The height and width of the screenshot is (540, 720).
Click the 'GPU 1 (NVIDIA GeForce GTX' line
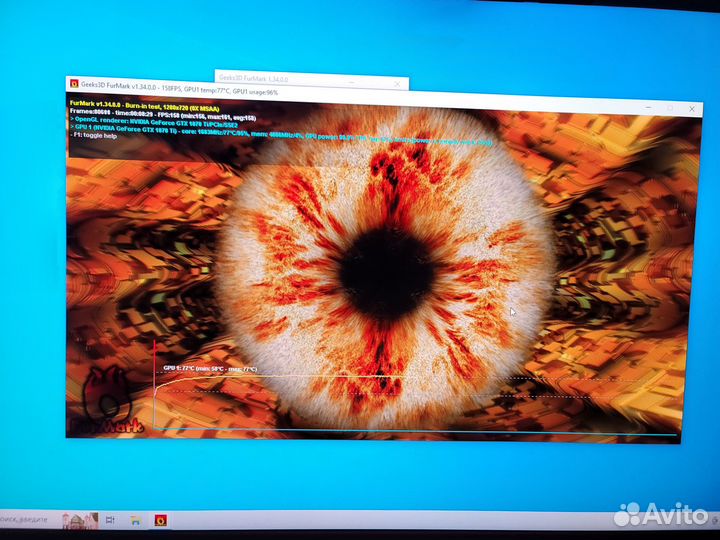click(281, 134)
